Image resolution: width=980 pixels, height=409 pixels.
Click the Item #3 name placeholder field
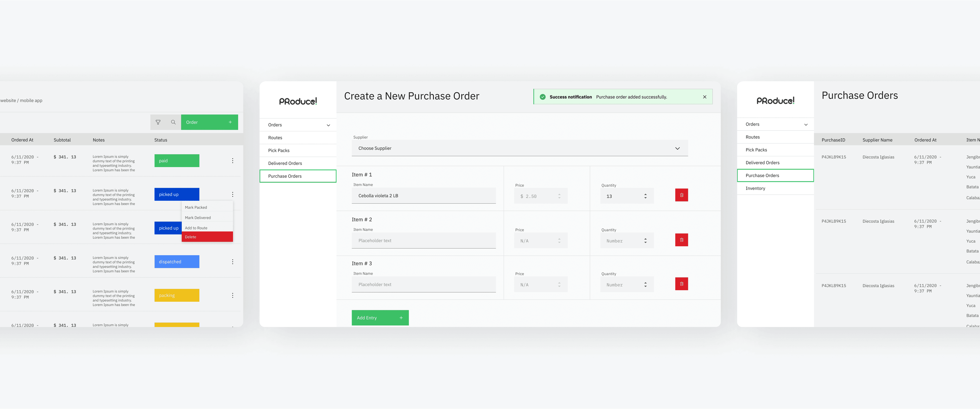coord(424,285)
